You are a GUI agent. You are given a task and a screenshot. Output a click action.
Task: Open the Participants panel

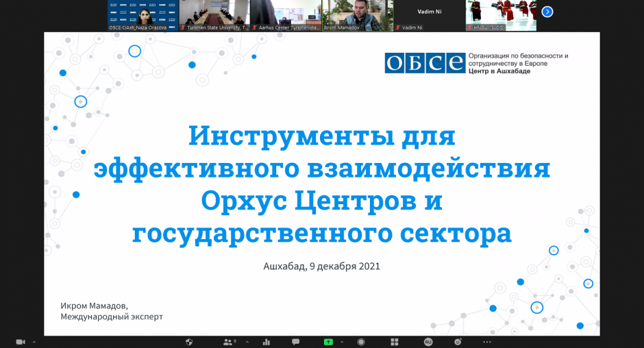[227, 342]
